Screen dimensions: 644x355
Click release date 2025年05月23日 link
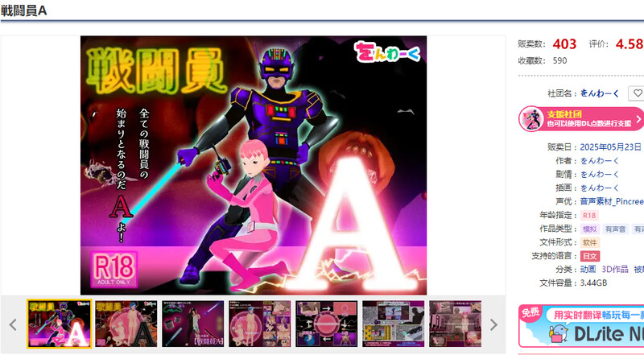click(x=610, y=147)
